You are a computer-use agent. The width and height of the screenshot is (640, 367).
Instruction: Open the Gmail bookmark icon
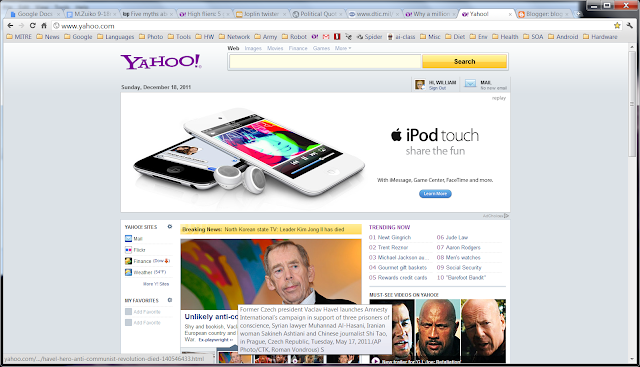tap(326, 37)
